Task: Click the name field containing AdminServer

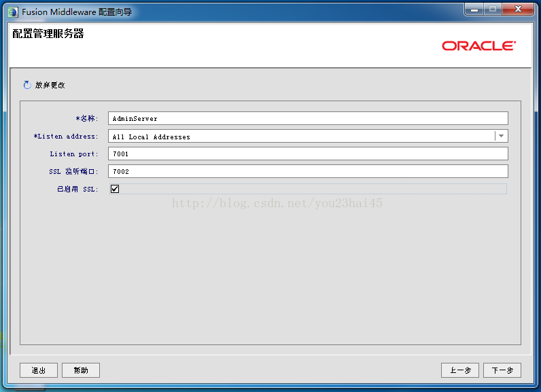Action: (308, 118)
